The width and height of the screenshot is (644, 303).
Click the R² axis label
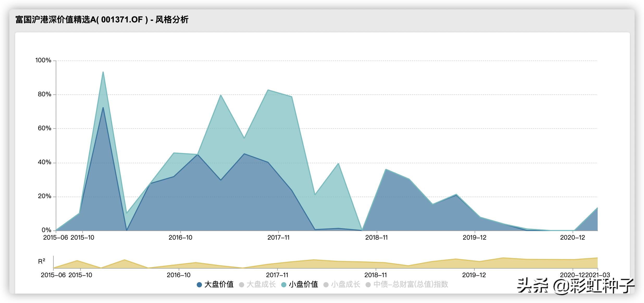click(42, 262)
